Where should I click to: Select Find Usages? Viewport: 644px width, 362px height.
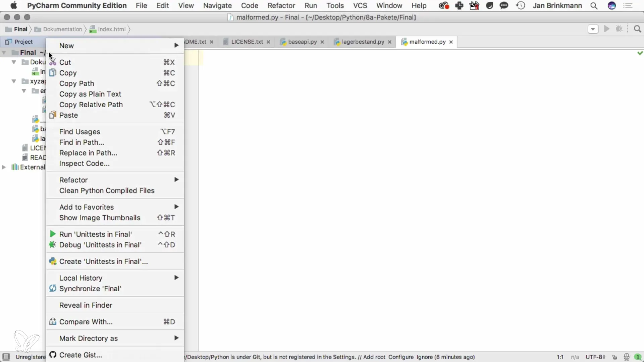click(115, 131)
